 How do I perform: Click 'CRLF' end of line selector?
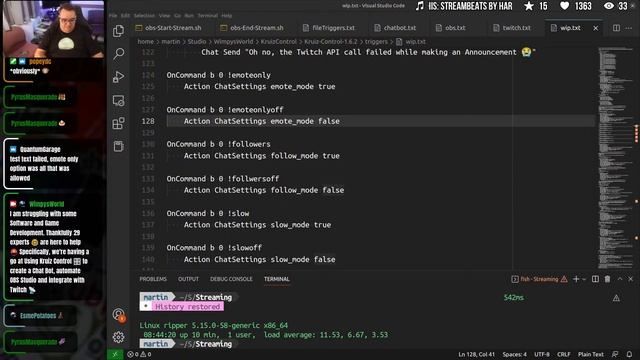564,354
